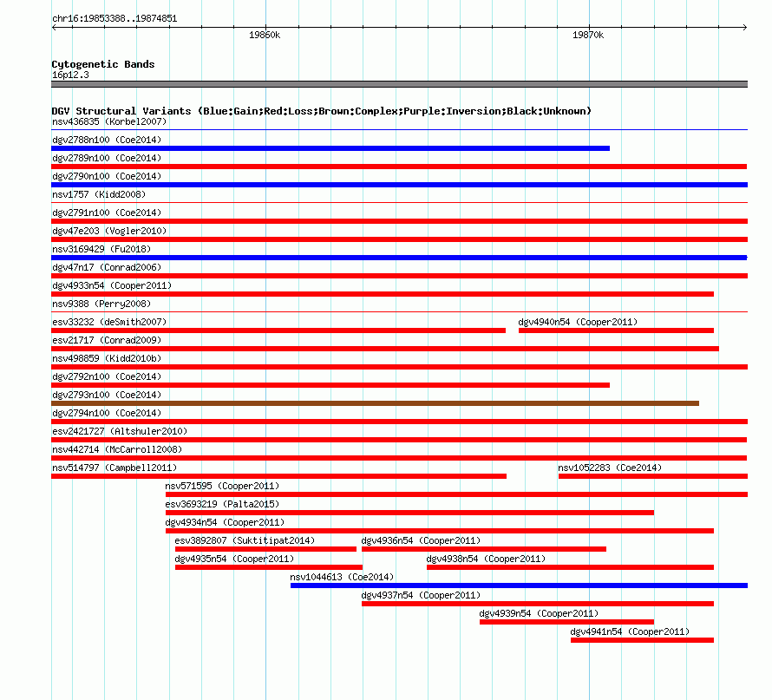Click the red esv3693219 loss bar

[409, 513]
